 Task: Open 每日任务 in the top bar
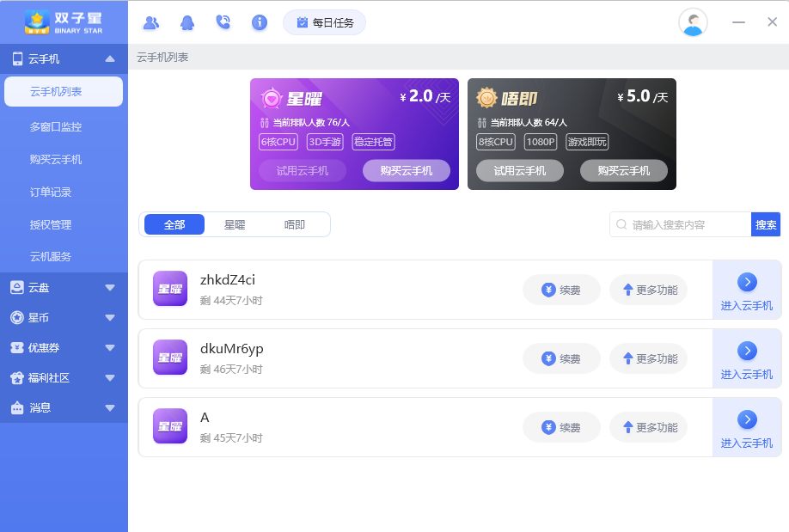point(324,22)
